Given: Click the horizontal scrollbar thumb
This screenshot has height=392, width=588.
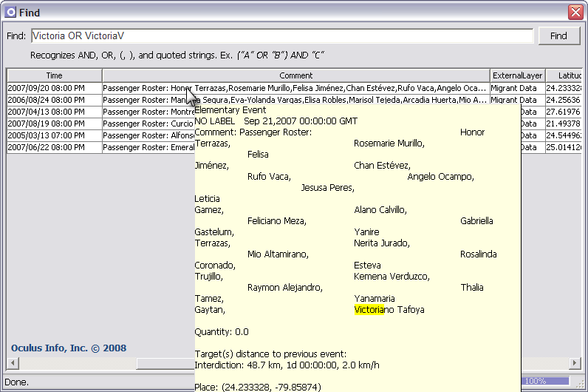Looking at the screenshot, I should point(165,363).
